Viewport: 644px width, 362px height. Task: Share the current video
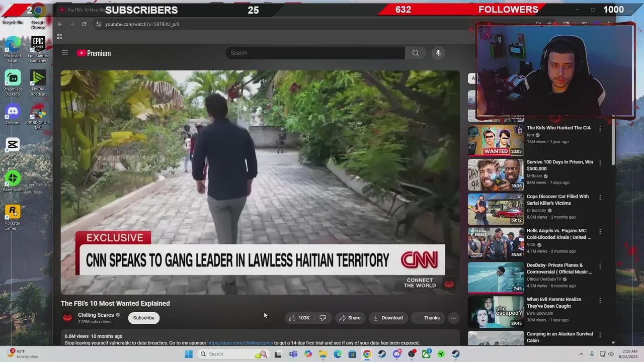coord(350,318)
